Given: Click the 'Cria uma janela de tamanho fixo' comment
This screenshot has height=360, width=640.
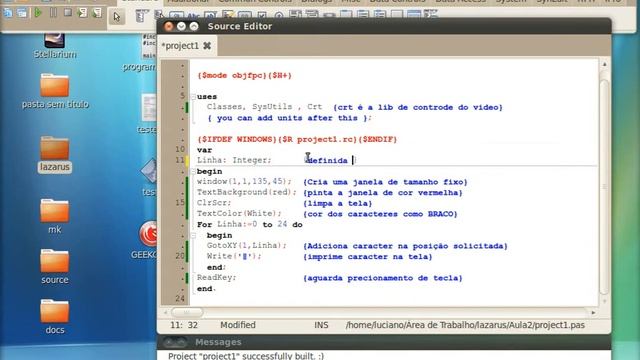Looking at the screenshot, I should coord(385,182).
